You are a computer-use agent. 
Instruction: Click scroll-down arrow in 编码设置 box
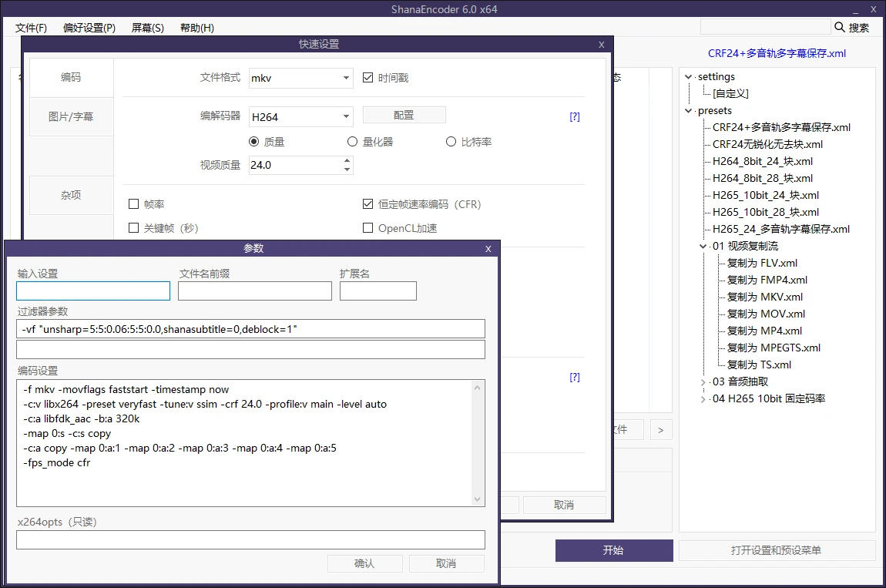click(478, 499)
